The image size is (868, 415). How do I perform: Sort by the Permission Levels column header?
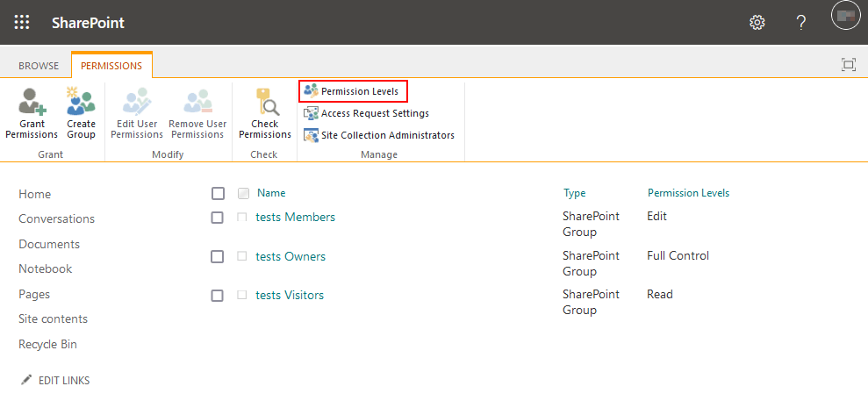[688, 193]
